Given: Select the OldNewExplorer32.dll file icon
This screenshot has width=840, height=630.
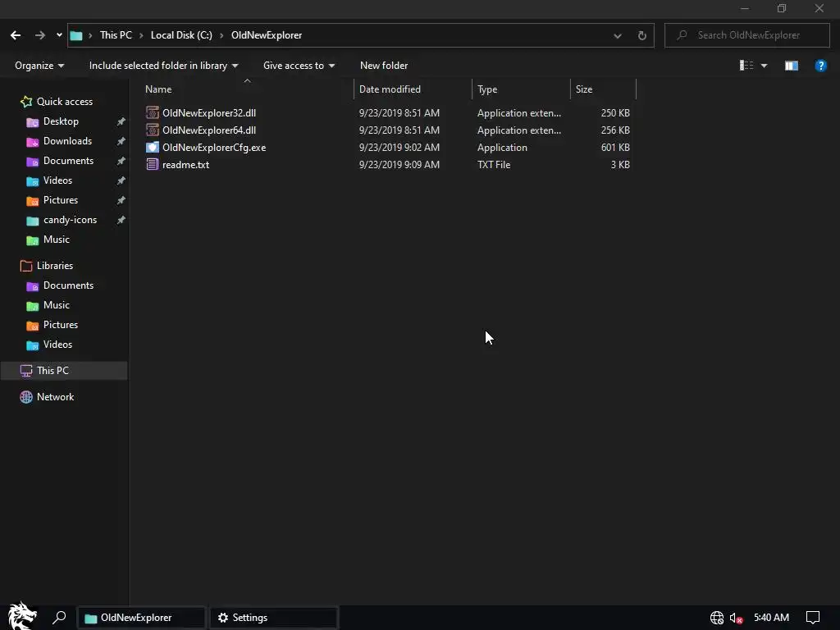Looking at the screenshot, I should tap(152, 113).
